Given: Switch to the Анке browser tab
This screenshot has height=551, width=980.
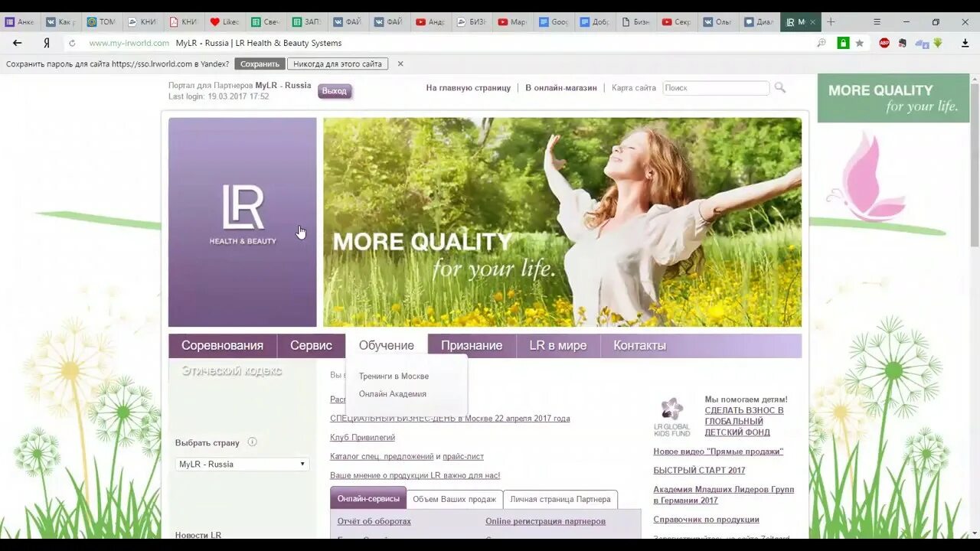Looking at the screenshot, I should (19, 21).
